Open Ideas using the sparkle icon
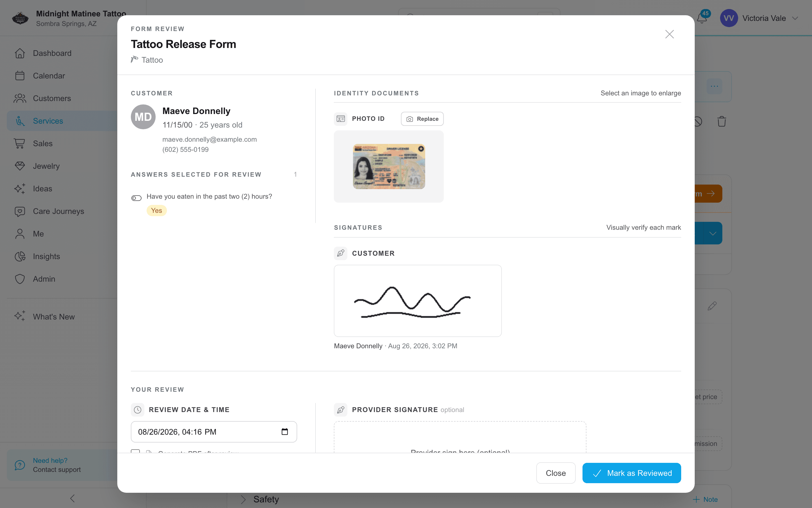Viewport: 812px width, 508px height. pos(20,189)
